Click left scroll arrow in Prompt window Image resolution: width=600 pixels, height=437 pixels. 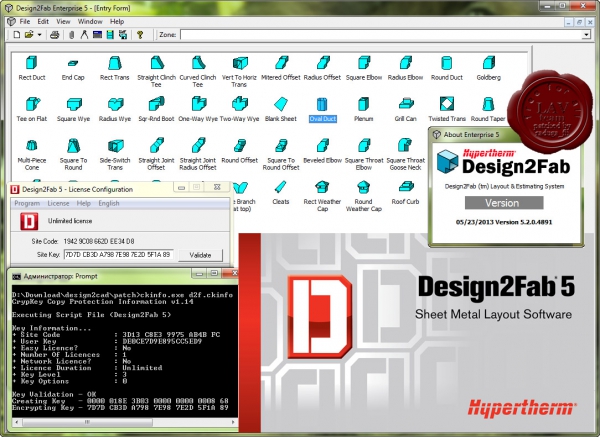16,422
